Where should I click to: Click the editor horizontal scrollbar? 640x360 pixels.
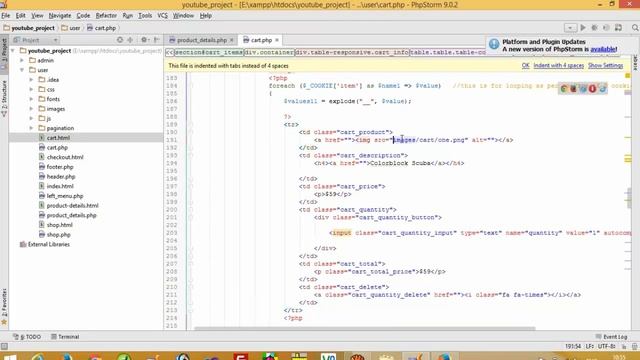pos(364,328)
